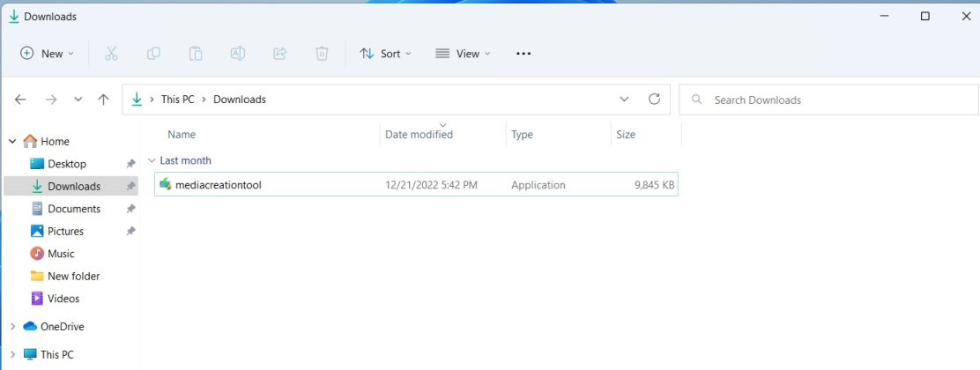This screenshot has width=980, height=370.
Task: Click the Delete trash icon
Action: point(322,54)
